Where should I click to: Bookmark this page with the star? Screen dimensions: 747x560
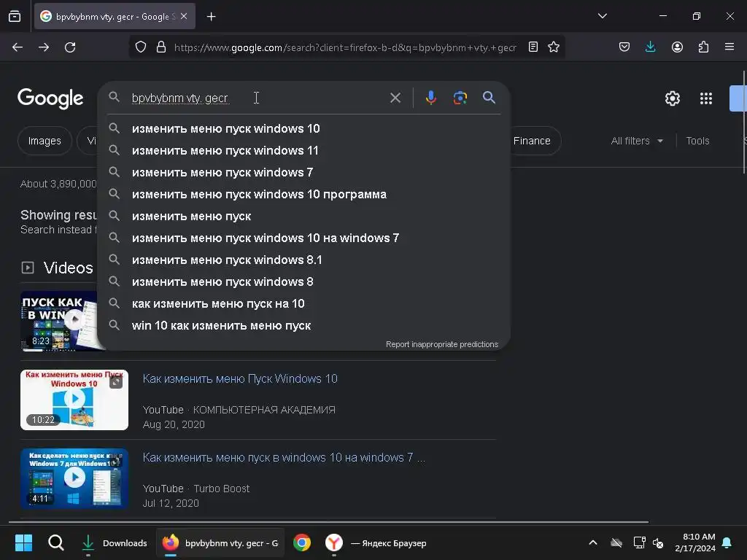pos(553,47)
